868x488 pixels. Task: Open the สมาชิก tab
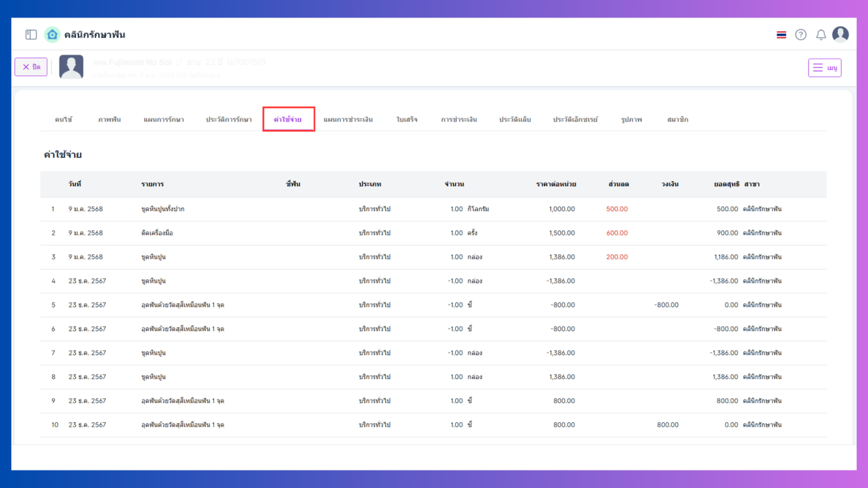(x=677, y=120)
